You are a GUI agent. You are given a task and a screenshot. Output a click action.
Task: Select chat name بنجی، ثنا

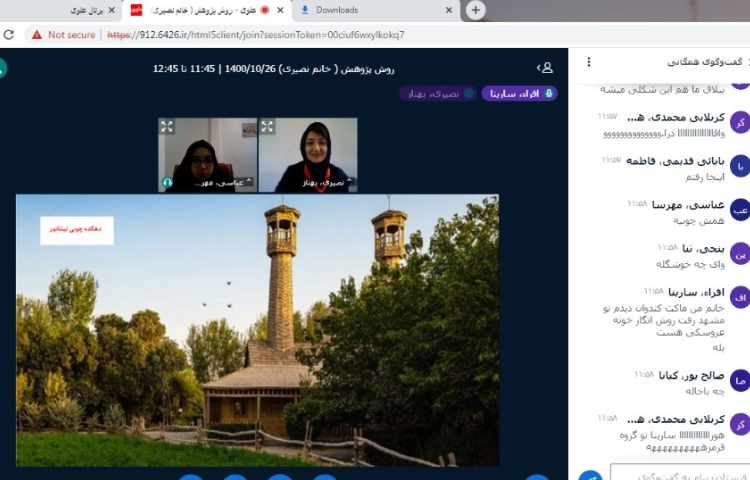pos(703,249)
